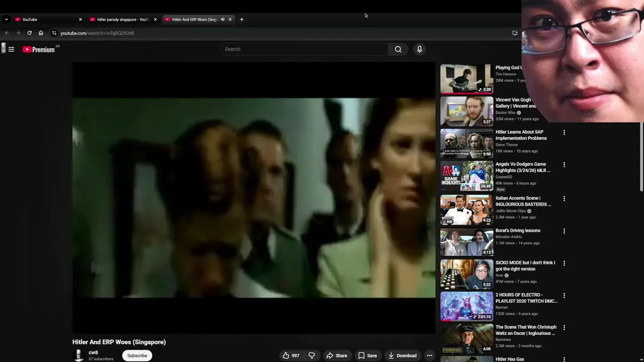Screen dimensions: 644x362
Task: Open Italian Accents Scene thumbnail
Action: point(466,210)
